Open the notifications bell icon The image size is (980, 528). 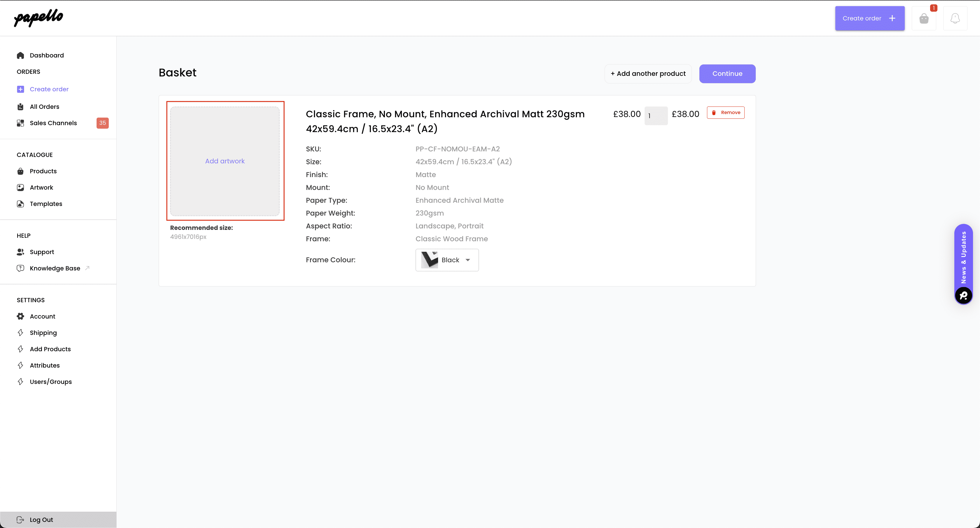click(955, 18)
